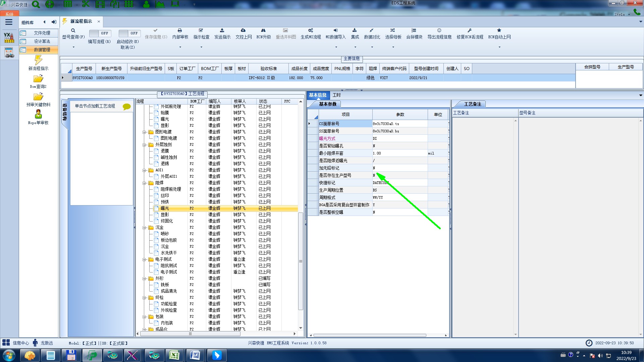This screenshot has width=644, height=362.
Task: Open 预审关键物料 folder icon
Action: 38,97
